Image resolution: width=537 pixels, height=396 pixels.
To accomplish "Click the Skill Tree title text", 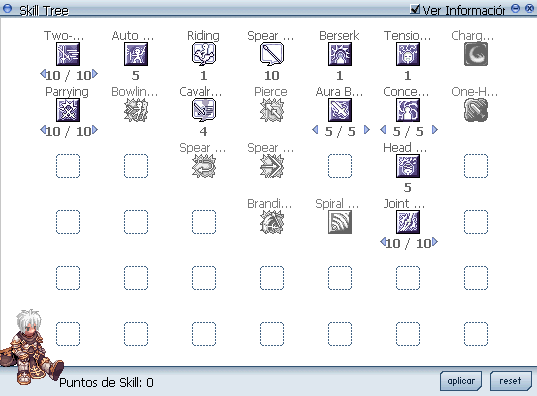I will click(44, 11).
